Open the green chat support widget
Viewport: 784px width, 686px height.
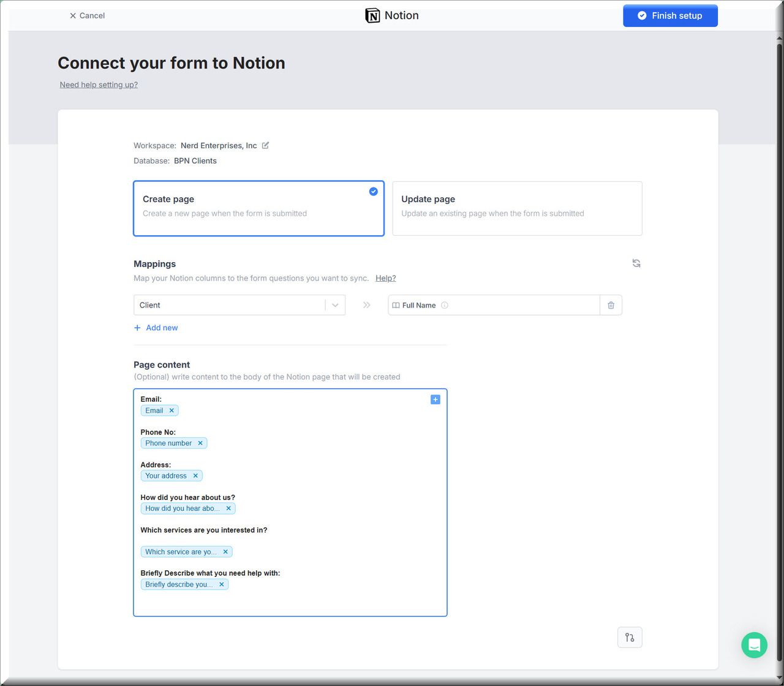[754, 645]
